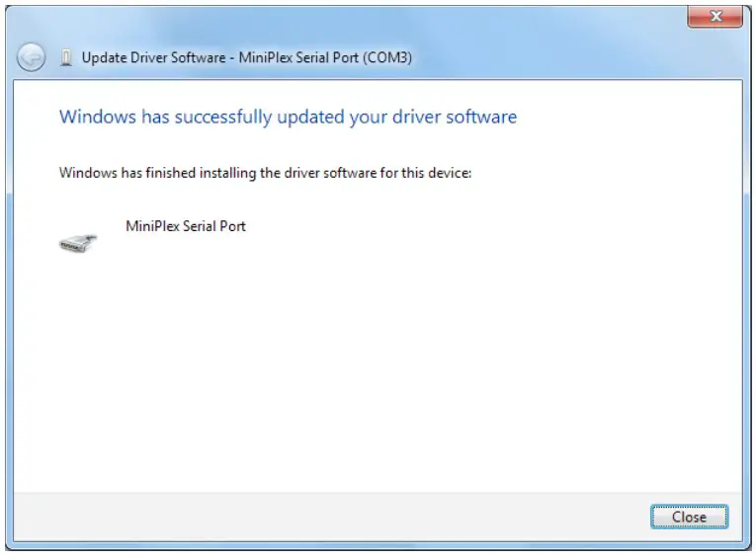Screen dimensions: 756x558
Task: Click the 'Update Driver Software - MiniPlex Serial Port (COM3)' title
Action: coord(247,58)
